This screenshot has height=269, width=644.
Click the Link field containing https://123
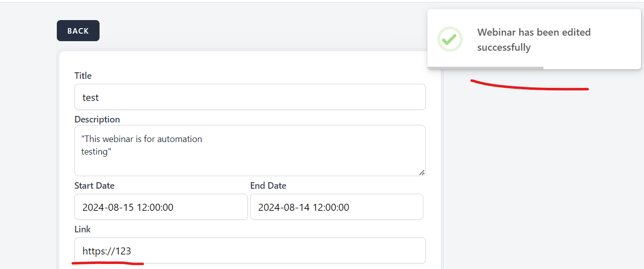pos(250,250)
